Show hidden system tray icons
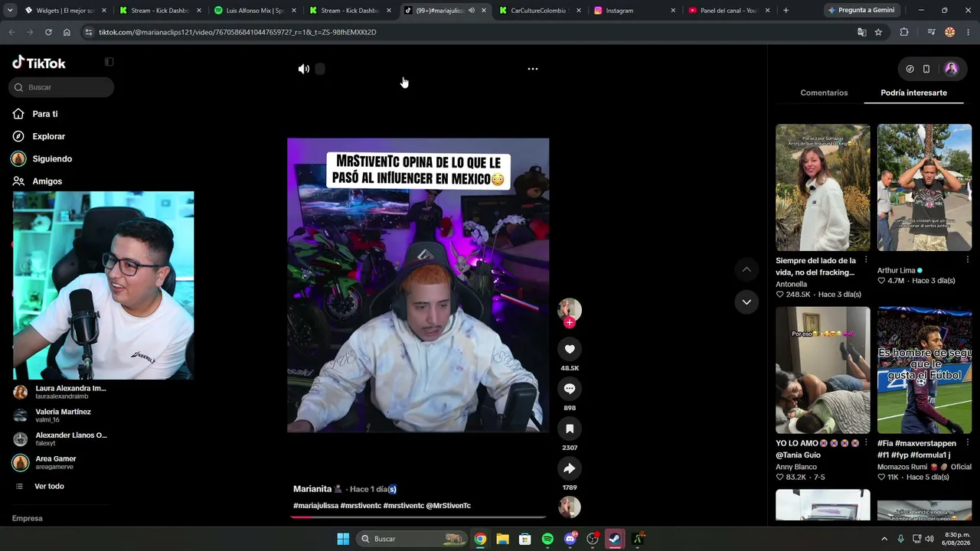 coord(884,539)
